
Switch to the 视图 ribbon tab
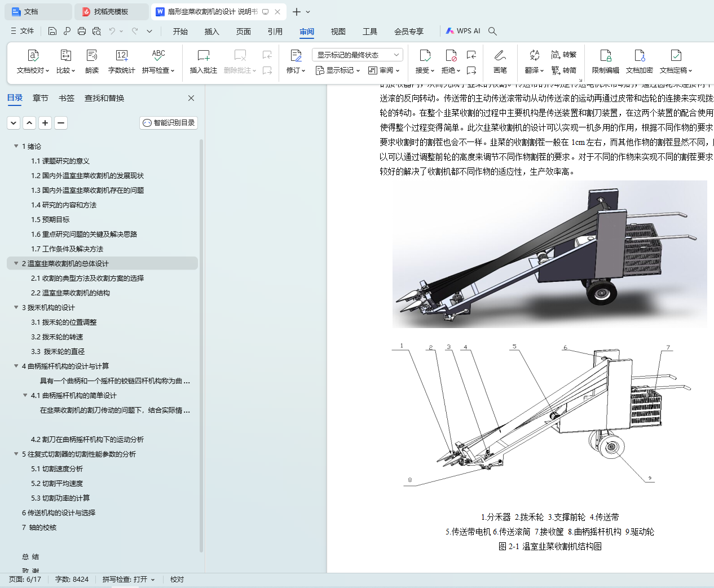click(x=338, y=32)
